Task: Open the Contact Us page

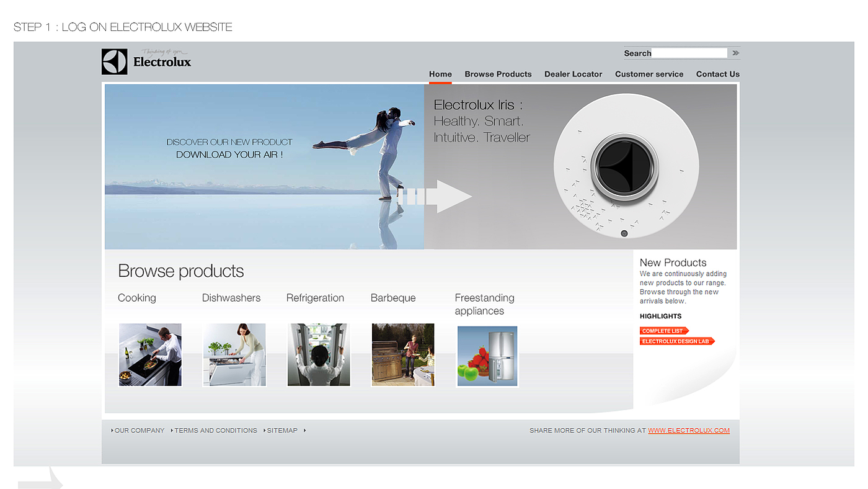Action: (717, 74)
